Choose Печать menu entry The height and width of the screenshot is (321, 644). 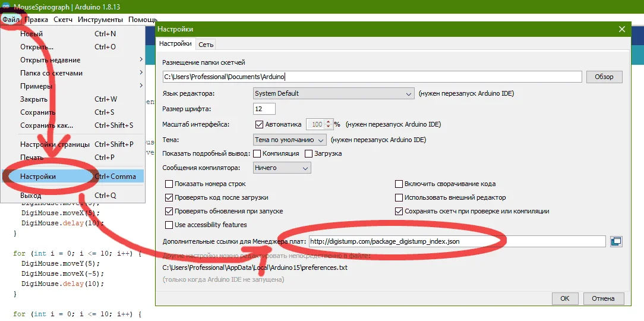72,158
